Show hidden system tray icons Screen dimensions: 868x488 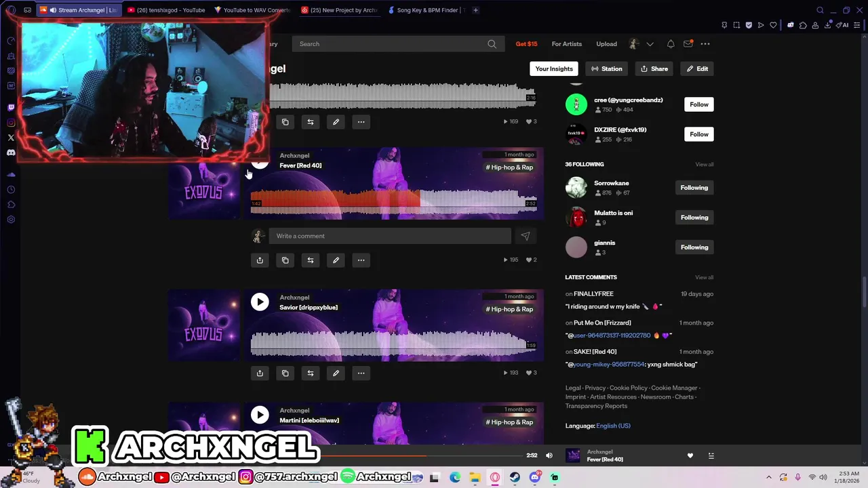pos(769,477)
